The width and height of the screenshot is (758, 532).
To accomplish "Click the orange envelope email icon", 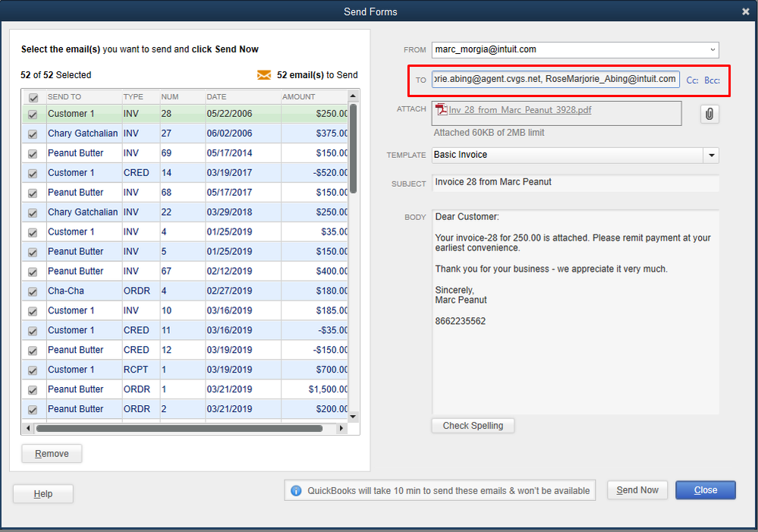I will click(264, 75).
